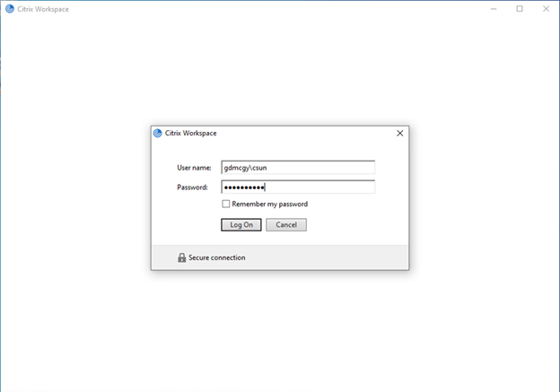Focus the User name input field
The height and width of the screenshot is (392, 560).
coord(298,168)
